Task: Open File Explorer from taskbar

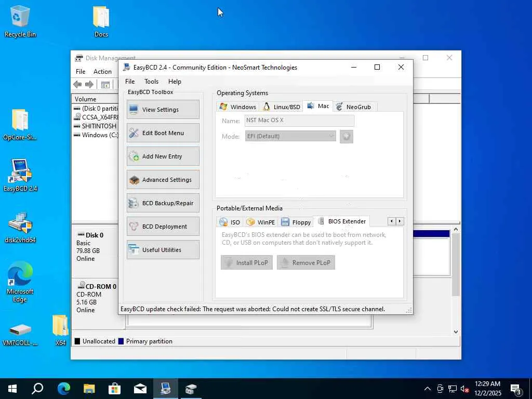Action: [89, 389]
